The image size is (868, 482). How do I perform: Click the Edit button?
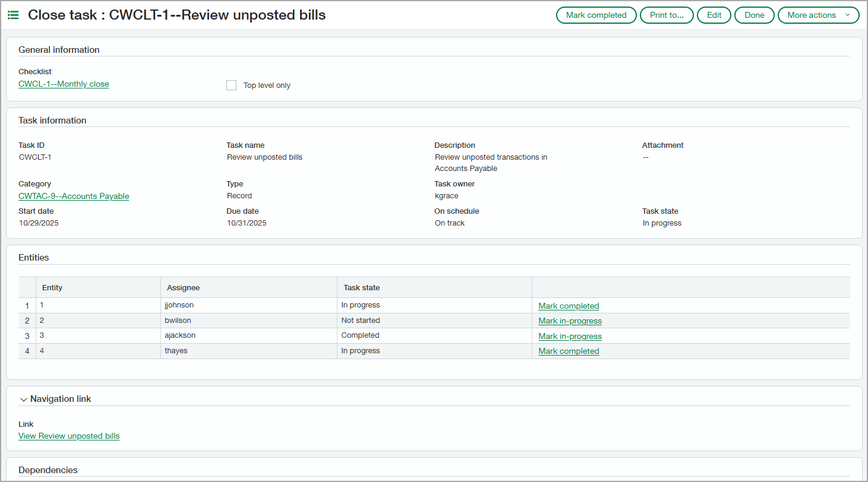tap(714, 15)
